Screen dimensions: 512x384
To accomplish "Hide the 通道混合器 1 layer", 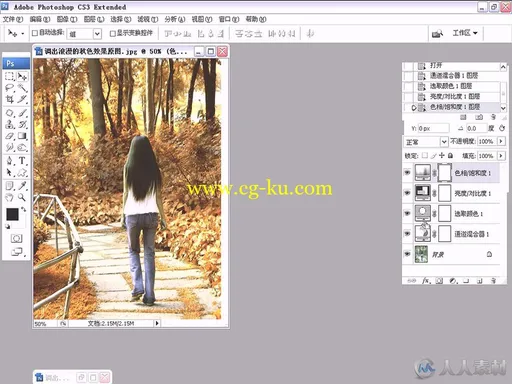I will pyautogui.click(x=407, y=234).
